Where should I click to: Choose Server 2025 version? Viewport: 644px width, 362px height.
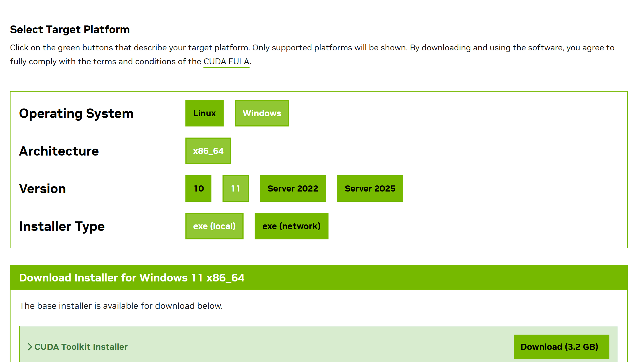point(370,188)
